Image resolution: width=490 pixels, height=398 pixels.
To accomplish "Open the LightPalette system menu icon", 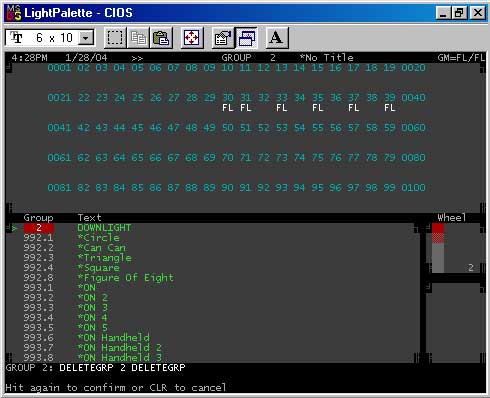I will [14, 13].
